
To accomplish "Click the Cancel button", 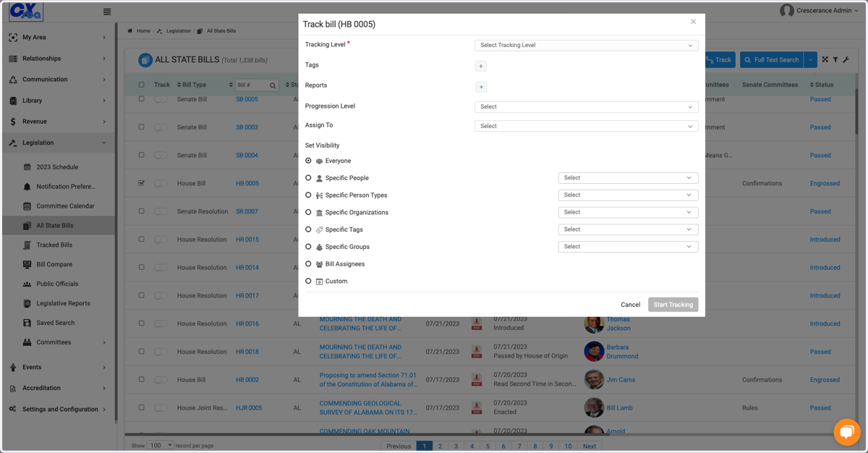I will [x=630, y=305].
